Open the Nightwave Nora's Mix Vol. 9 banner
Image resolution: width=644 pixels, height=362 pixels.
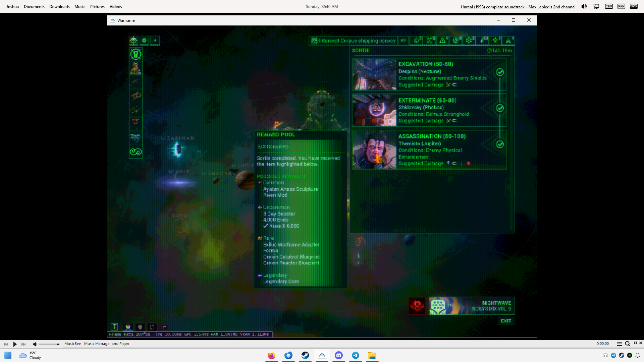[472, 306]
